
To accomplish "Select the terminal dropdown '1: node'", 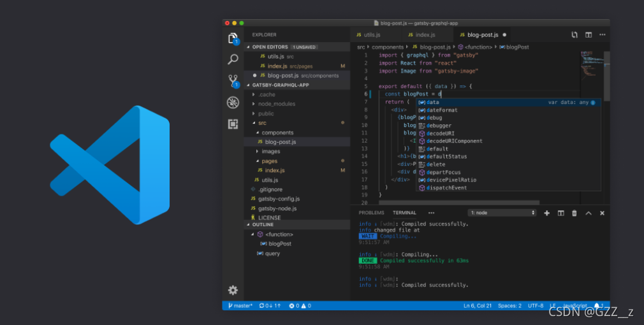I will 502,213.
